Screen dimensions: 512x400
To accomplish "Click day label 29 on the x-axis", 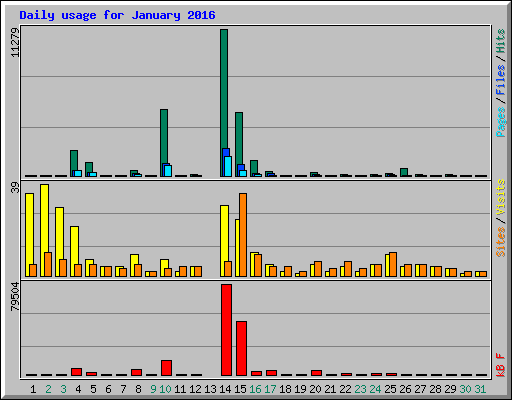I will (450, 389).
